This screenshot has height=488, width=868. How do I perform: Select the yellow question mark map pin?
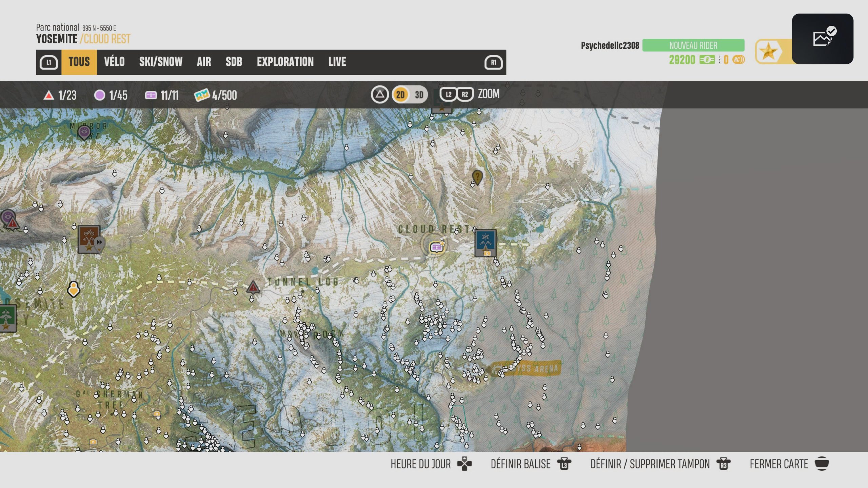coord(477,177)
